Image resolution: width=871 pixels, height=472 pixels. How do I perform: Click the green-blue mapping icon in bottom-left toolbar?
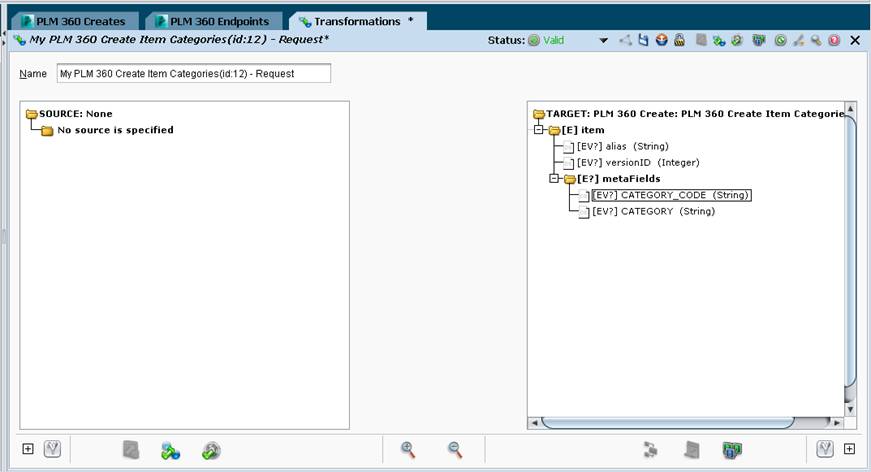(x=171, y=450)
